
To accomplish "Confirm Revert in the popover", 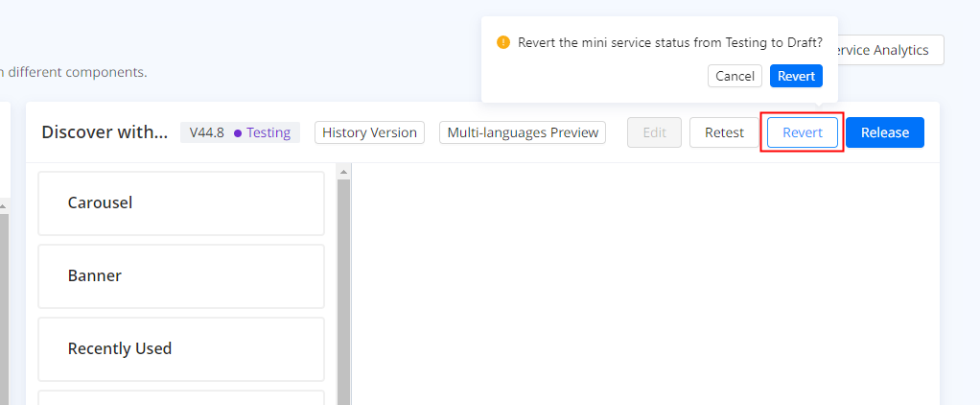I will tap(796, 76).
